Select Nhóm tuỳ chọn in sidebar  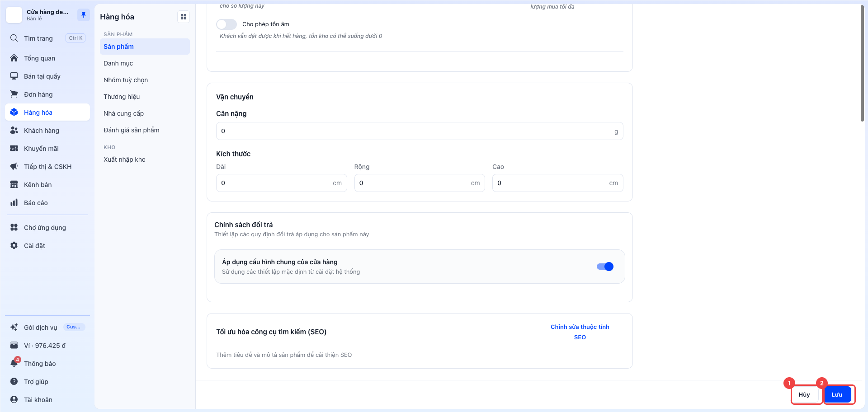[145, 80]
